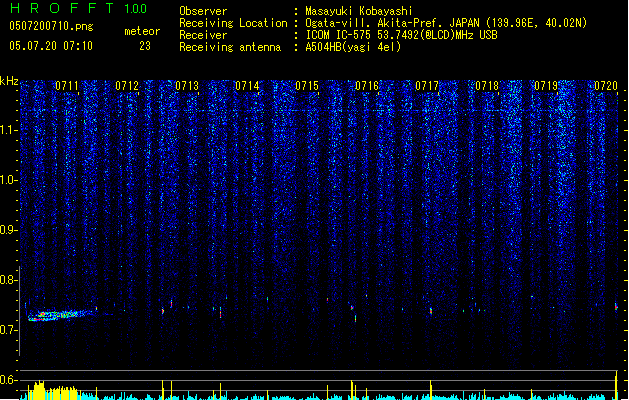Click the 1.1 frequency axis label
This screenshot has width=629, height=400.
point(9,130)
